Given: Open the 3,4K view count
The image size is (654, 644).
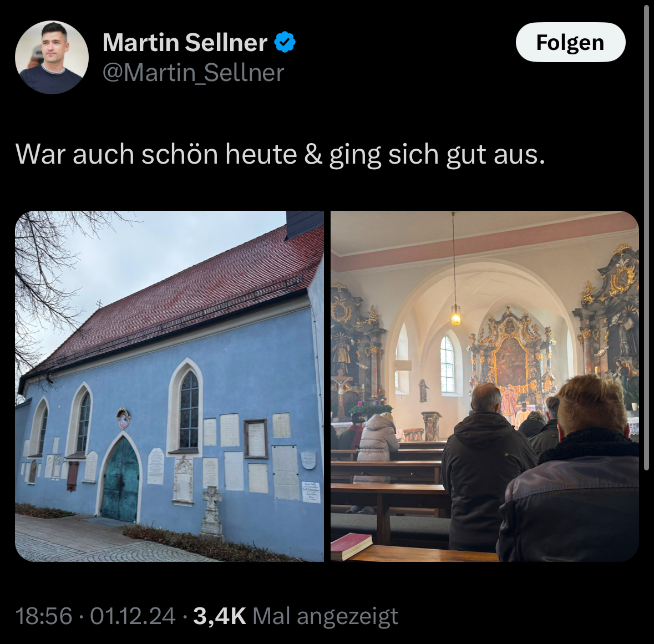Looking at the screenshot, I should pyautogui.click(x=220, y=616).
